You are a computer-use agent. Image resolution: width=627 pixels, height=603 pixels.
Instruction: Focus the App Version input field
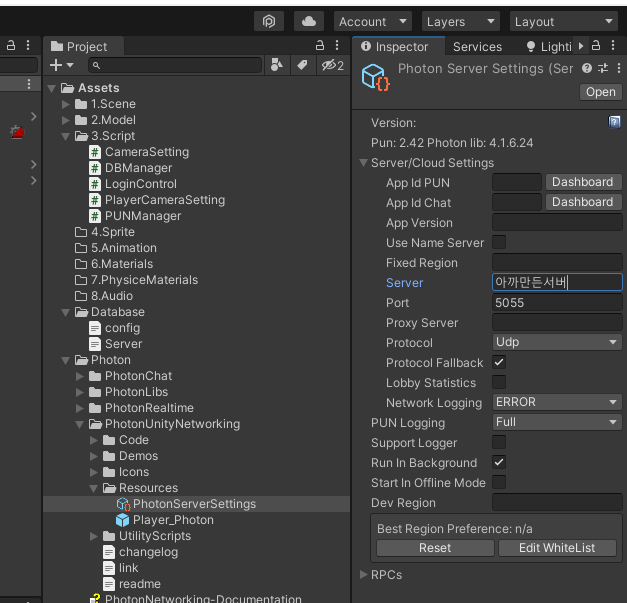coord(557,222)
